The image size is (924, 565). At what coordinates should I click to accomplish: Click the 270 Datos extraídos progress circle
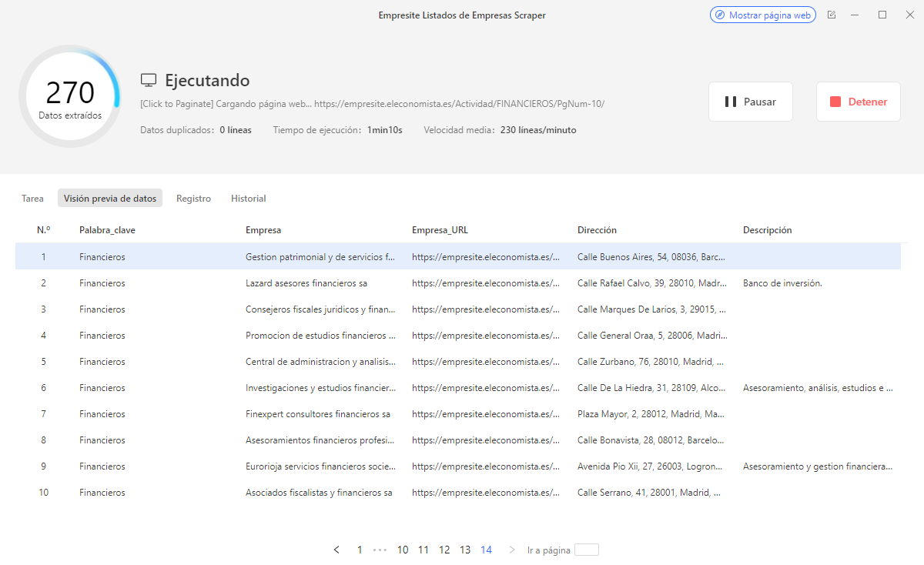[70, 96]
